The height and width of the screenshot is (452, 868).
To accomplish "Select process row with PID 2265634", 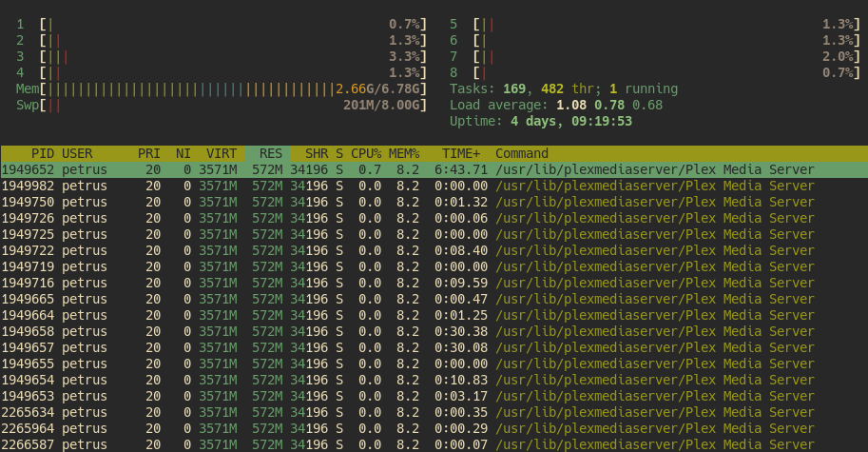I will [x=434, y=412].
